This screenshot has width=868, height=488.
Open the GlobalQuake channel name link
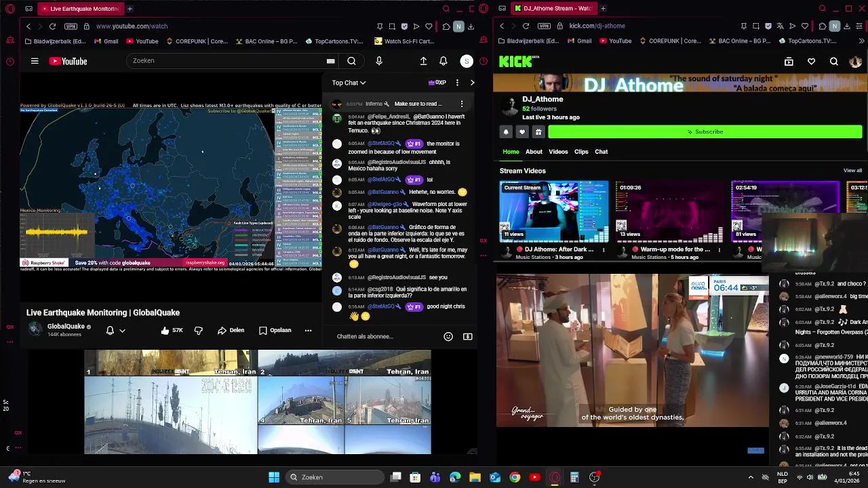coord(66,326)
